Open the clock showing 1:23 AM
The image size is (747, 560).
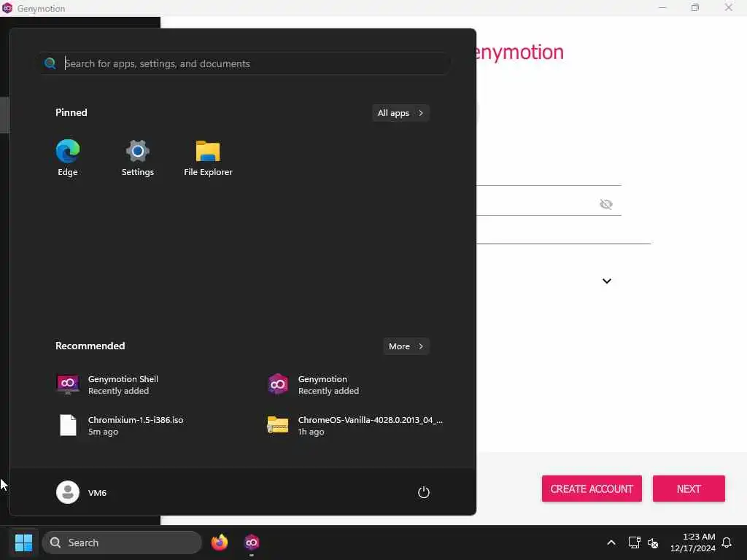693,542
